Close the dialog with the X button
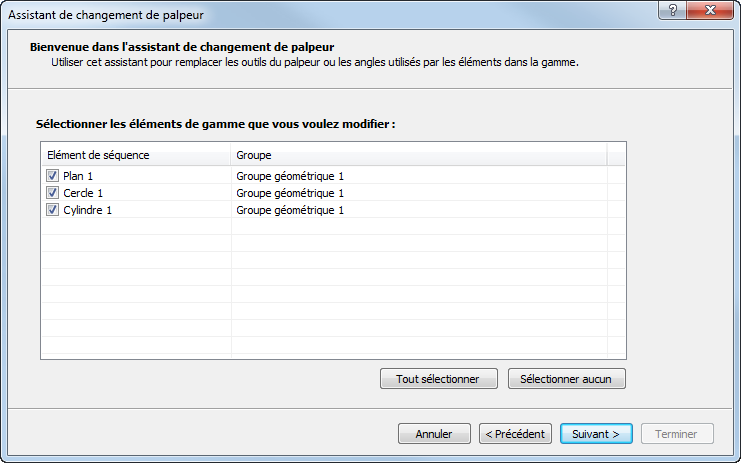 point(710,9)
